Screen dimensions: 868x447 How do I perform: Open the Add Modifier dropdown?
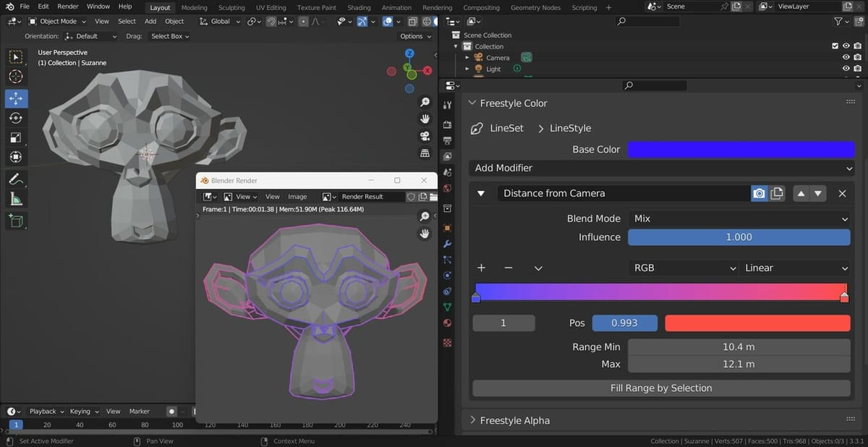pos(662,168)
